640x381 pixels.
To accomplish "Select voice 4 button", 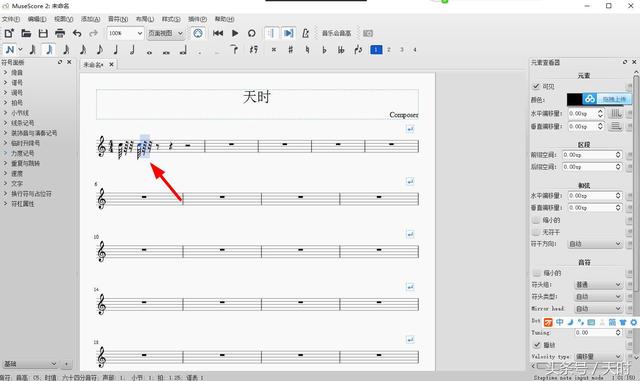I will 415,50.
